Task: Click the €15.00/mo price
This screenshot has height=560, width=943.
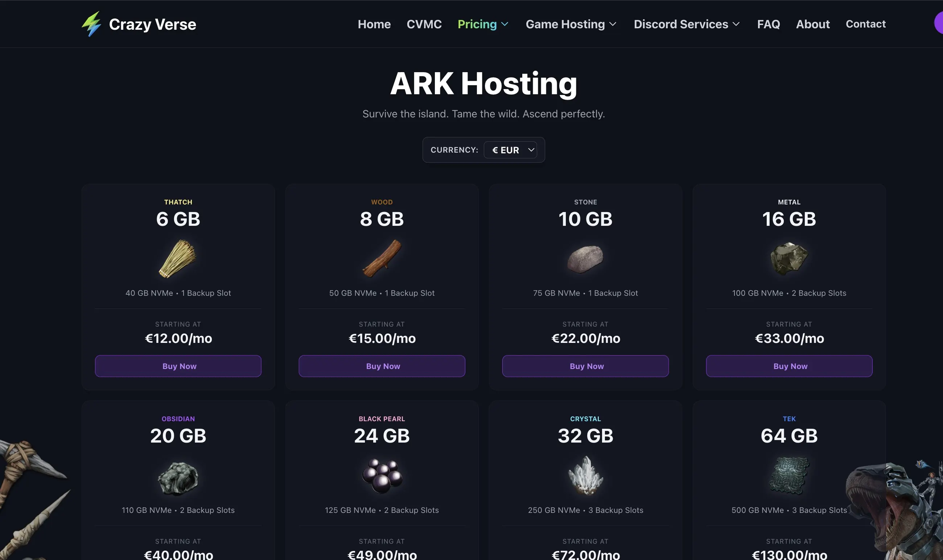Action: (382, 338)
